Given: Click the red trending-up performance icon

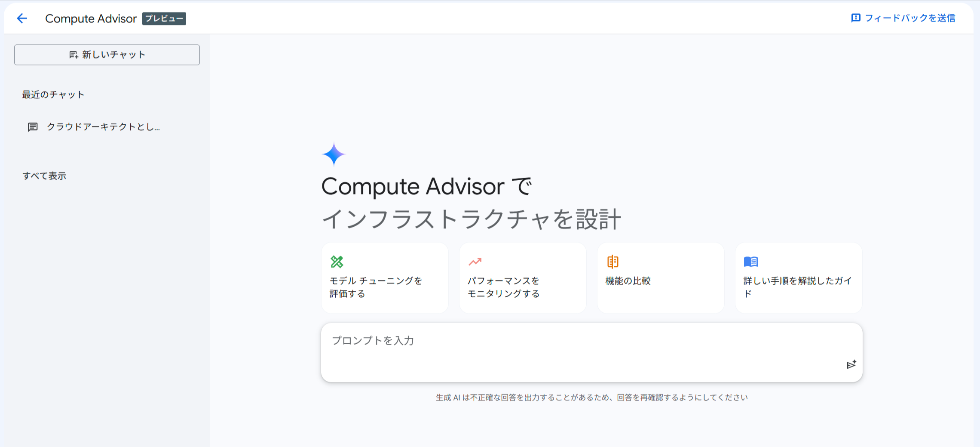Looking at the screenshot, I should pyautogui.click(x=475, y=262).
